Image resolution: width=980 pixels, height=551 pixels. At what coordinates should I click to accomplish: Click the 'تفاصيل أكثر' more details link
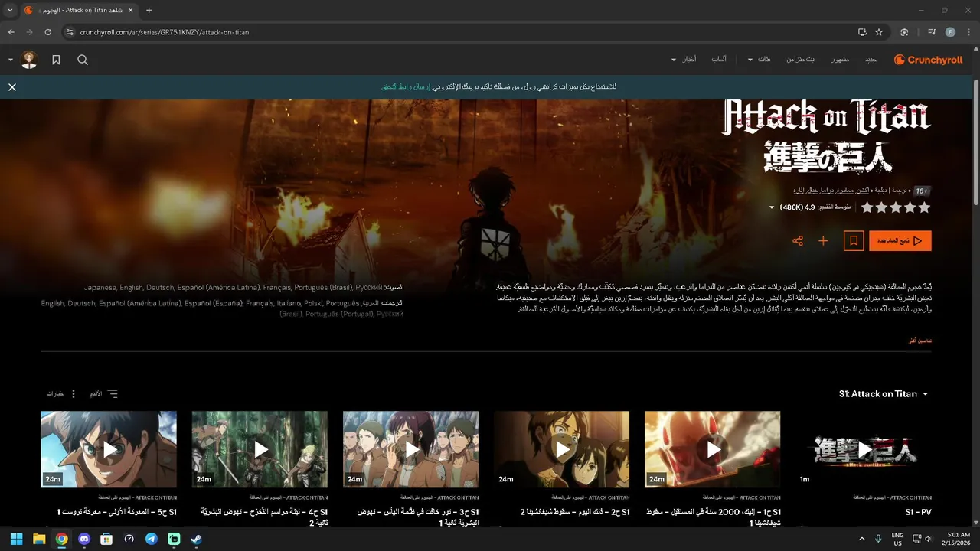click(920, 341)
